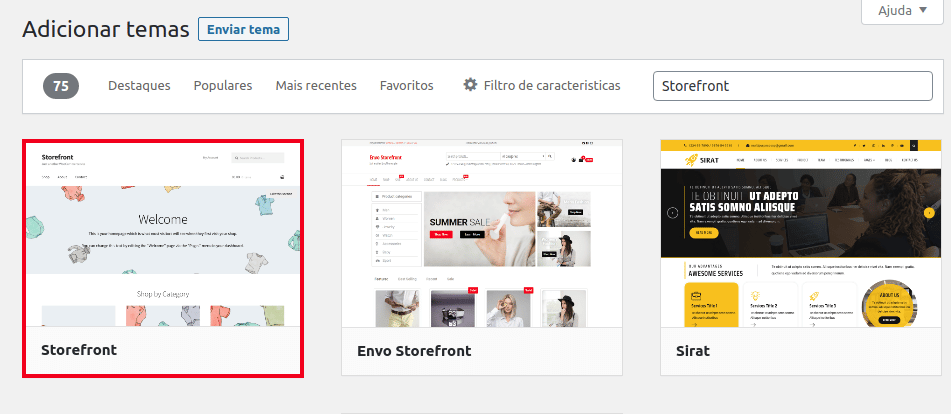Click the theme search field containing Storefront
Image resolution: width=951 pixels, height=414 pixels.
[x=793, y=85]
